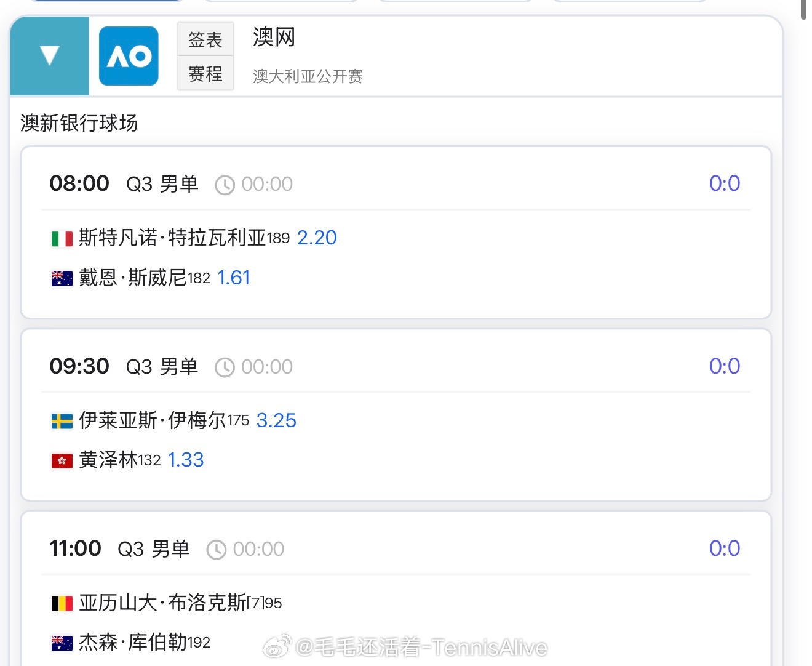The height and width of the screenshot is (666, 812).
Task: Click the Australian Open AO logo
Action: pyautogui.click(x=128, y=55)
